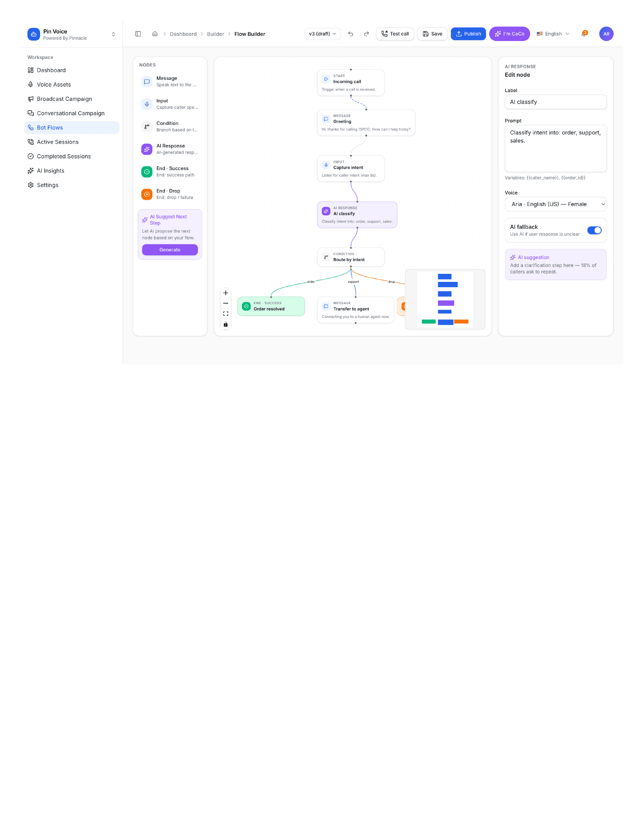Select Bot Flows in the sidebar

tap(72, 128)
